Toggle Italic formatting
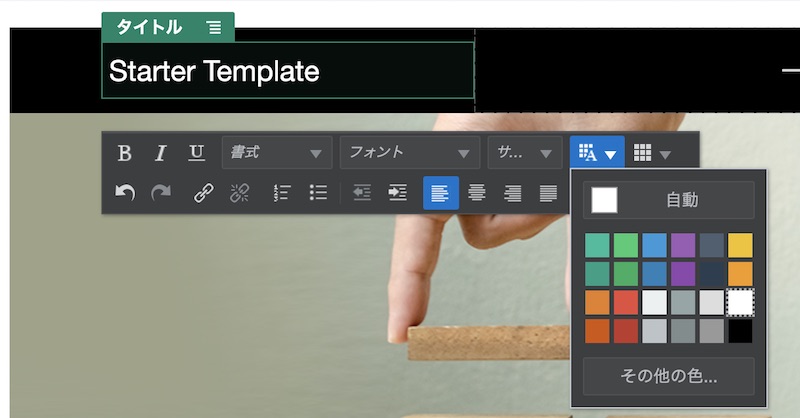Viewport: 800px width, 418px height. pos(160,153)
